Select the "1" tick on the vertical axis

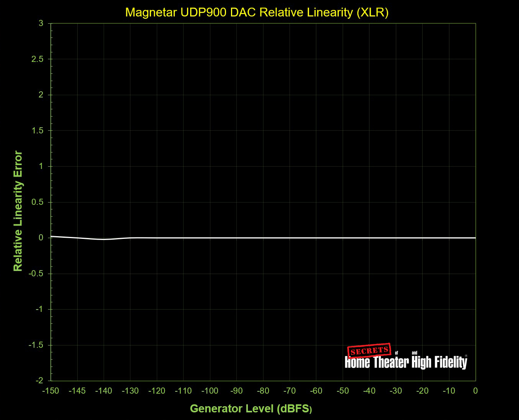(41, 166)
